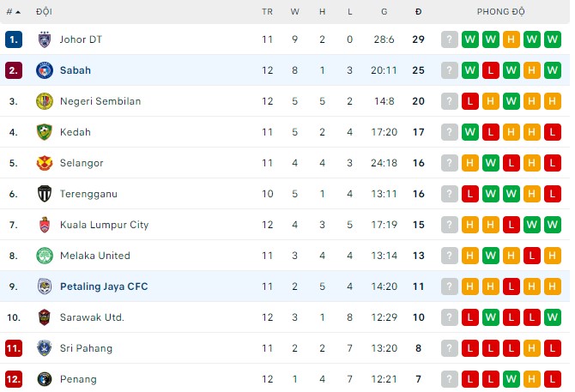Viewport: 575px width, 392px height.
Task: Click position badge number 1
Action: [13, 39]
